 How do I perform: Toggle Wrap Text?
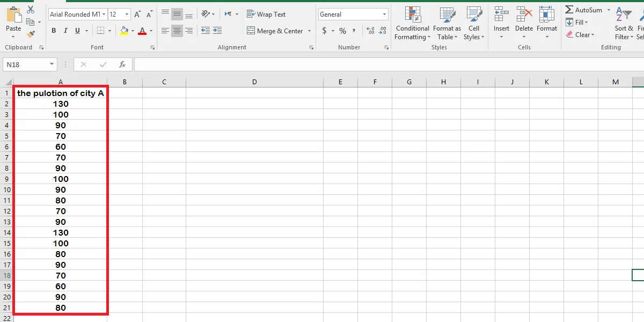(x=266, y=14)
